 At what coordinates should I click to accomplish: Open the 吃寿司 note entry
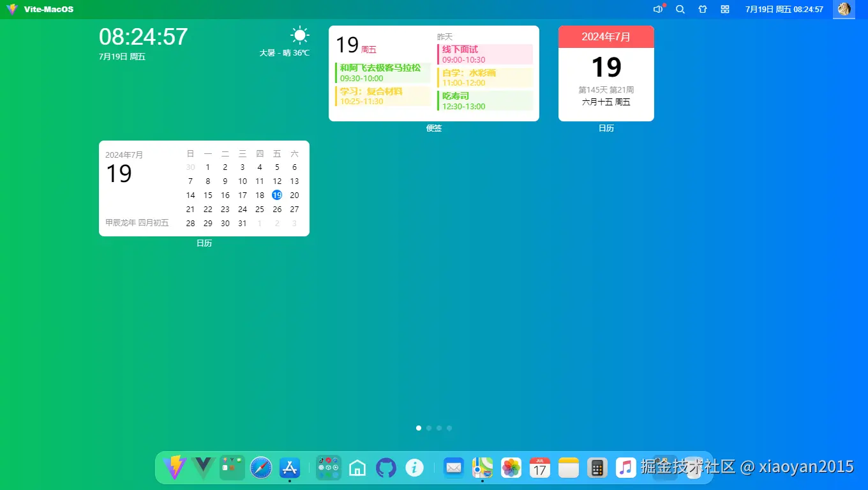(x=485, y=101)
